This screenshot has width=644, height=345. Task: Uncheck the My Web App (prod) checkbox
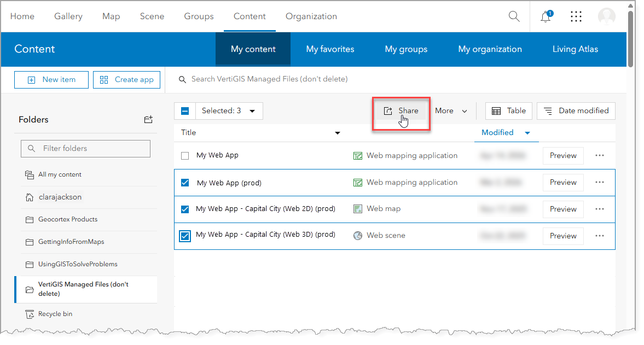[185, 183]
